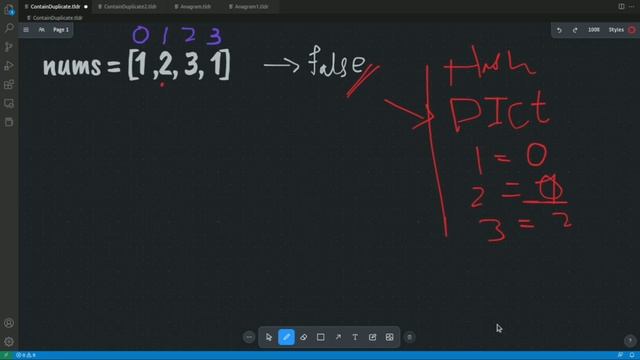Open the shapes grid tool
This screenshot has height=360, width=640.
(390, 337)
